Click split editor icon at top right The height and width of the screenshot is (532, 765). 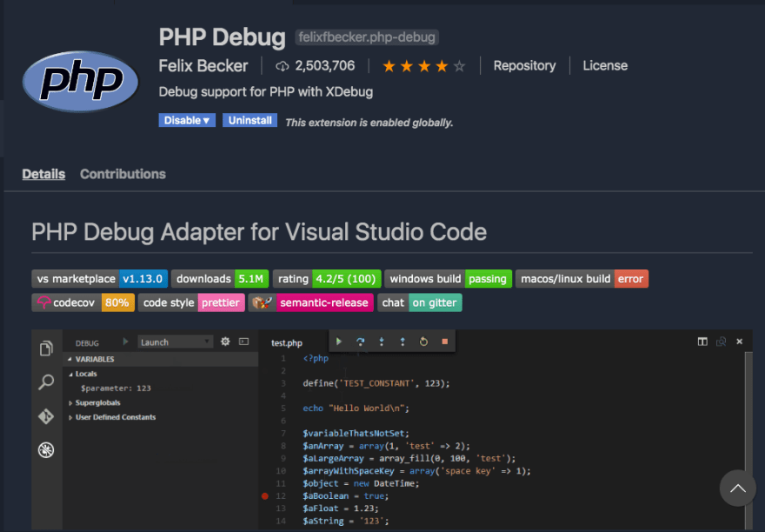[702, 342]
